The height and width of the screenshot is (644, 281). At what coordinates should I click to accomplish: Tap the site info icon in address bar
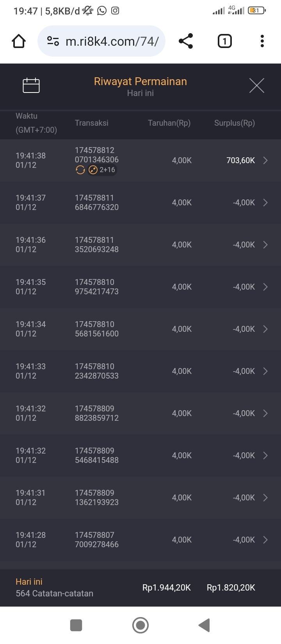pos(53,41)
